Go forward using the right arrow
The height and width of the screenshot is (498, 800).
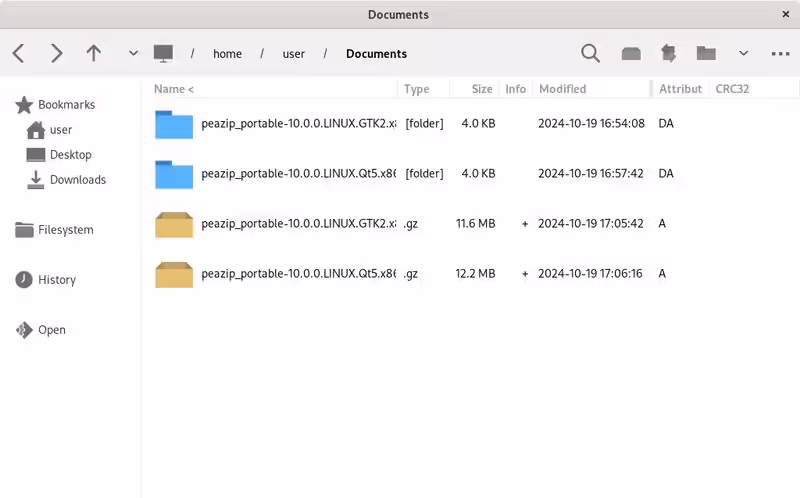[56, 54]
